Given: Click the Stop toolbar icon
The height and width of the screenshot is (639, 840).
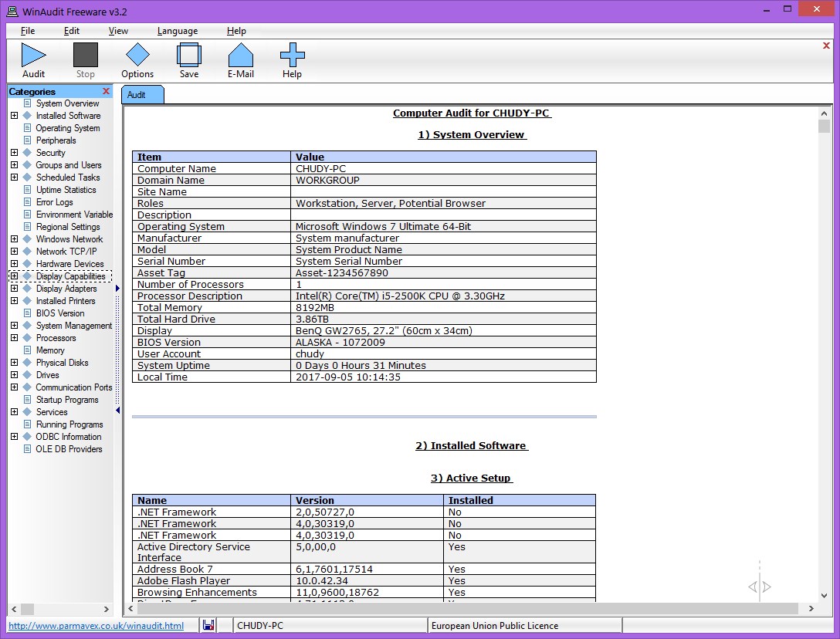Looking at the screenshot, I should point(86,56).
